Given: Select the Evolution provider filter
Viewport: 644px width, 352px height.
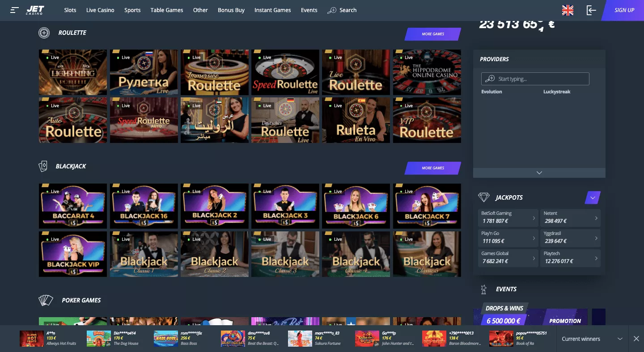Looking at the screenshot, I should tap(491, 92).
